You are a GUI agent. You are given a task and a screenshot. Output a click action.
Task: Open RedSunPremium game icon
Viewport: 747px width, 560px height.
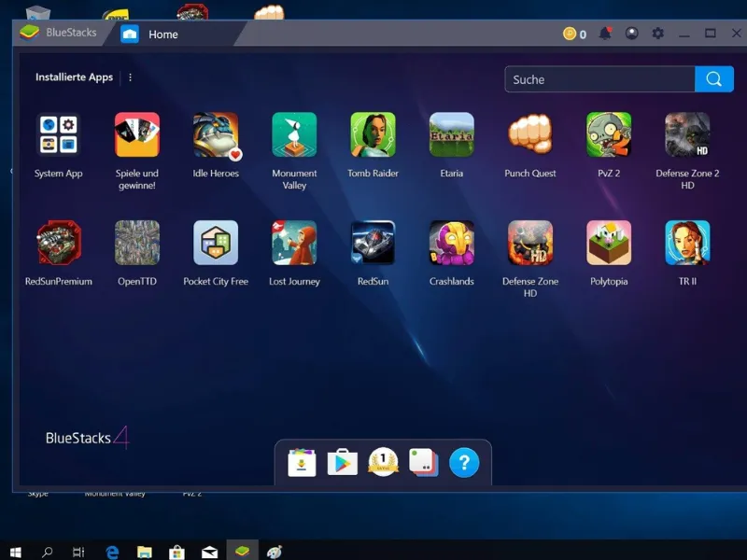[58, 243]
